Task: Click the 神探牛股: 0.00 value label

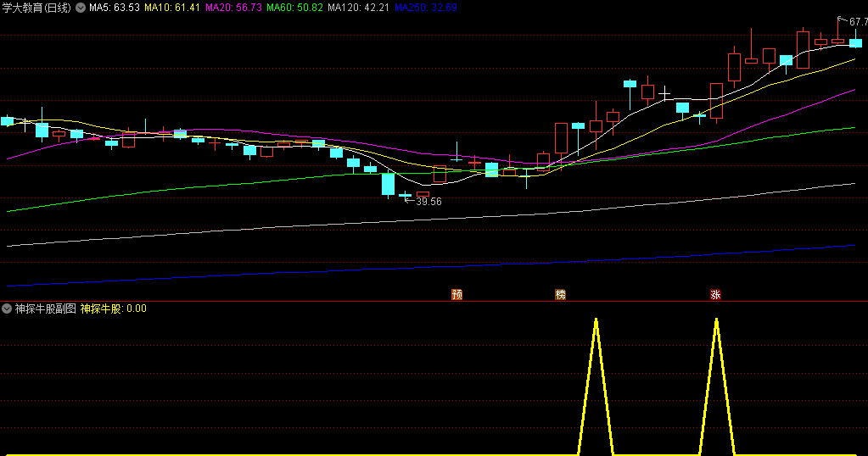Action: [114, 309]
